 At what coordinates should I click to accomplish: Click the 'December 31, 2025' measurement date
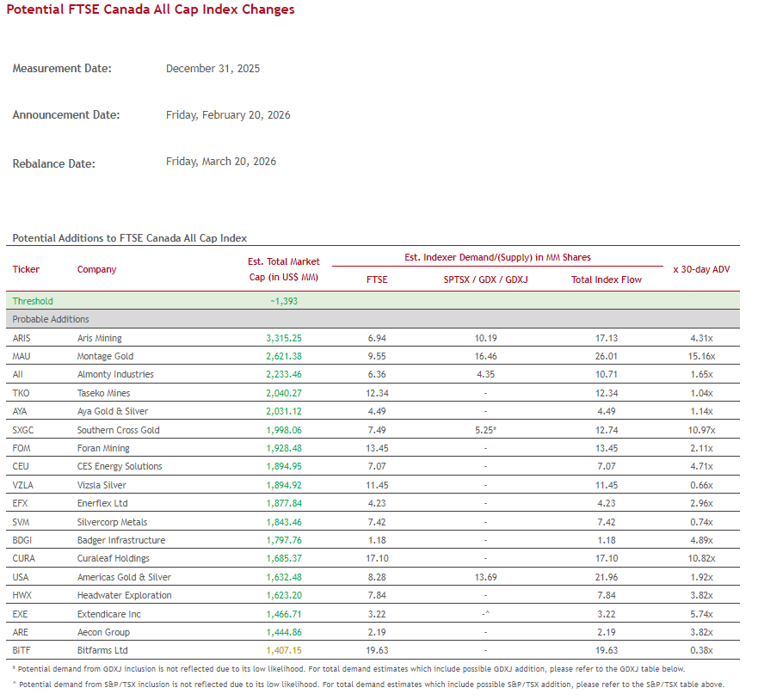click(x=213, y=69)
